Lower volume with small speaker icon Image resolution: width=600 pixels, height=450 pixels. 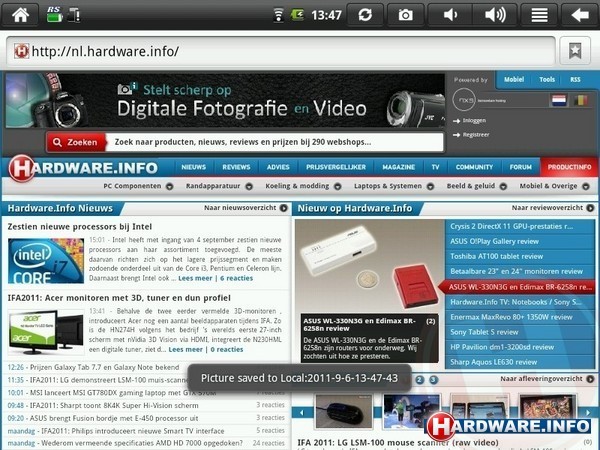tap(450, 15)
